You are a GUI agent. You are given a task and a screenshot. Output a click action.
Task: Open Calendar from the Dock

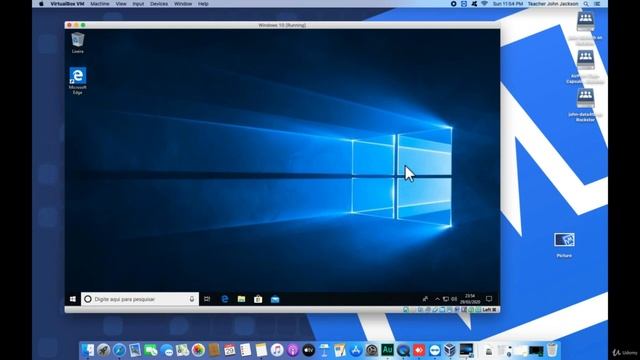click(230, 350)
